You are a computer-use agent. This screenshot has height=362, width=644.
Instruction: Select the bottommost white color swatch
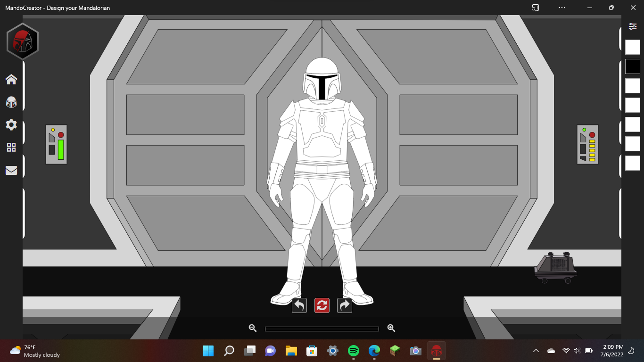click(x=633, y=163)
